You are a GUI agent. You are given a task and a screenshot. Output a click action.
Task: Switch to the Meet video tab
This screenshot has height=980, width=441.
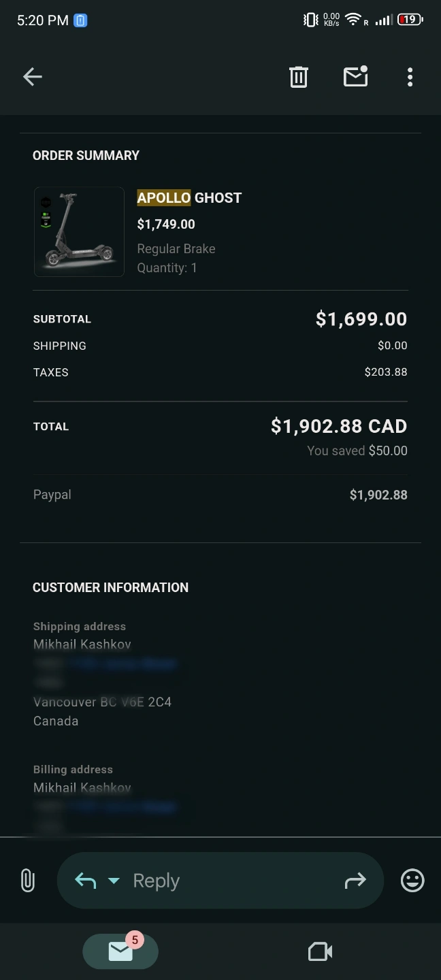320,951
